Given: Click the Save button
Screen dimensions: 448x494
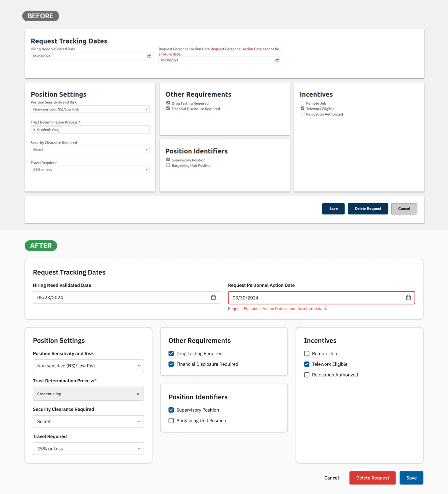Looking at the screenshot, I should click(x=411, y=478).
